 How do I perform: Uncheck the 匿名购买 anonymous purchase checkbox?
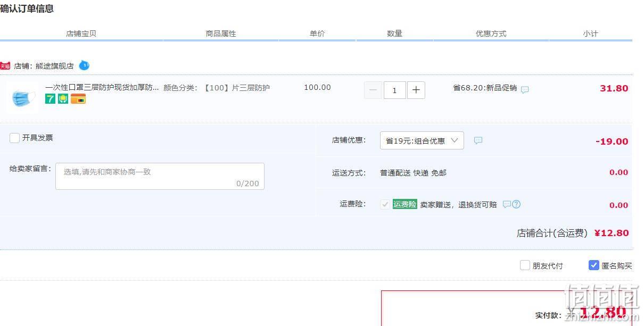(x=594, y=265)
